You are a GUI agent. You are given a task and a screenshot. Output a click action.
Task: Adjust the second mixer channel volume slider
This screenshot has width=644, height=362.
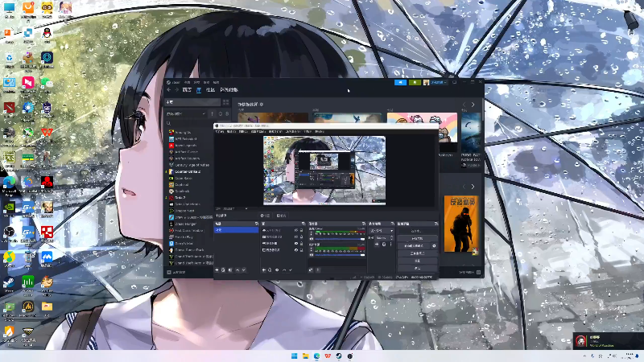pyautogui.click(x=340, y=255)
